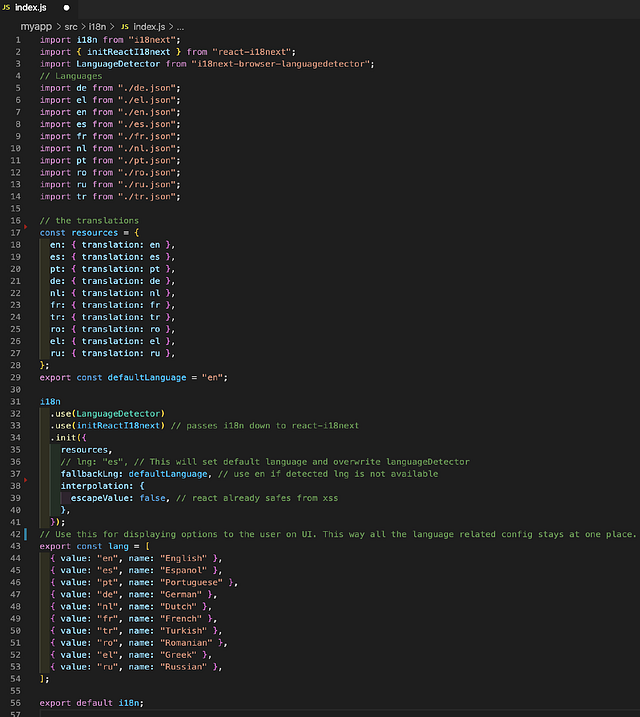The height and width of the screenshot is (717, 640).
Task: Click the index.js breadcrumb file name
Action: click(x=151, y=25)
